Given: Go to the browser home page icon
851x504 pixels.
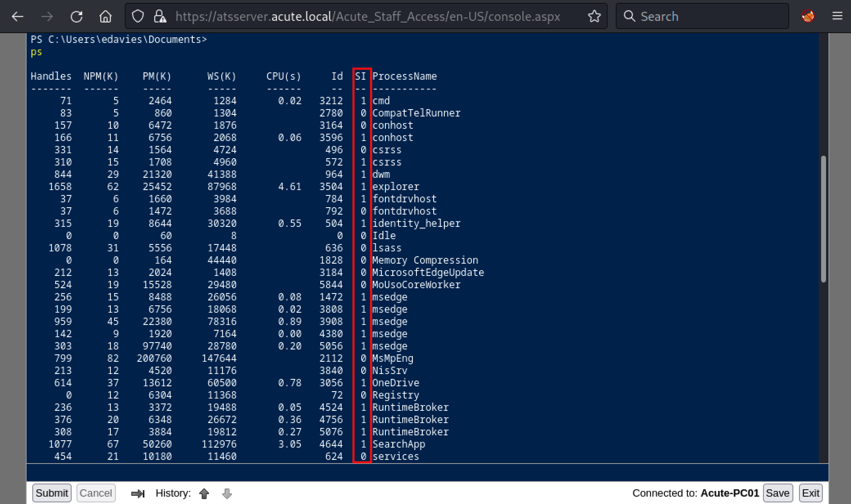Looking at the screenshot, I should point(106,16).
